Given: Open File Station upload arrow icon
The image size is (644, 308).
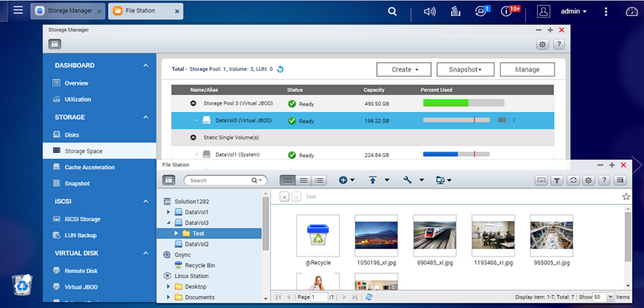Looking at the screenshot, I should [373, 180].
